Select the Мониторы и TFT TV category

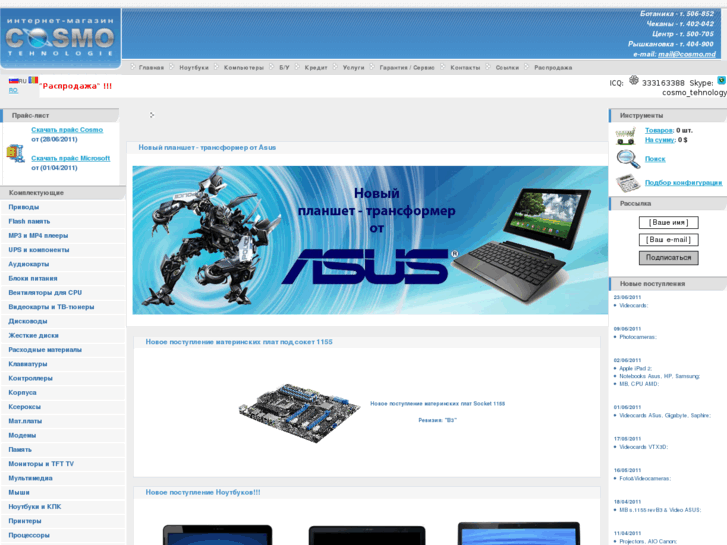pos(41,464)
